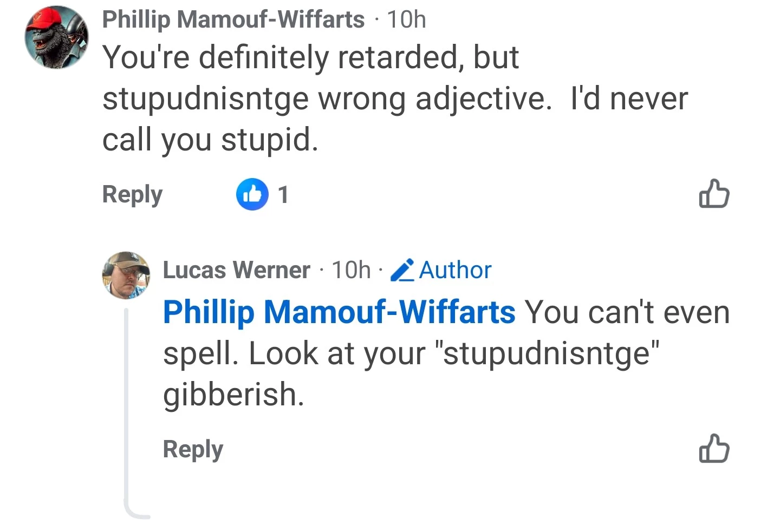Click the "gibberish." text in Lucas's reply
Image resolution: width=780 pixels, height=532 pixels.
tap(233, 394)
